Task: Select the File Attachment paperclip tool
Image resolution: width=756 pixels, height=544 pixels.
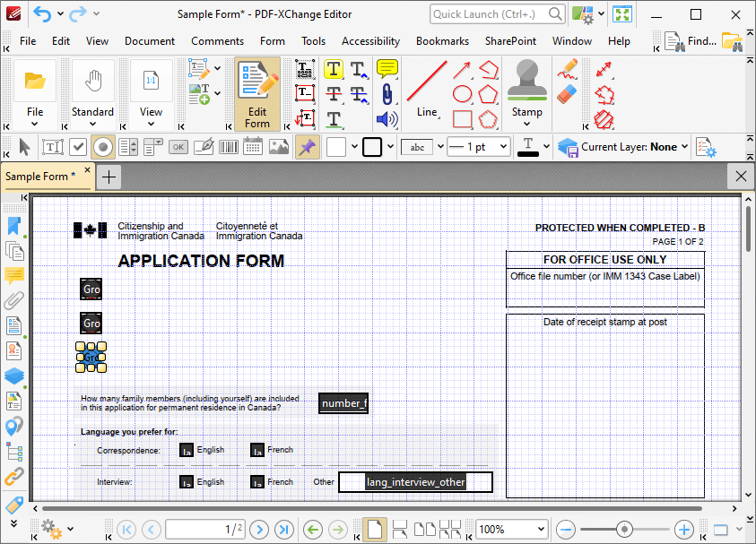Action: [x=387, y=94]
